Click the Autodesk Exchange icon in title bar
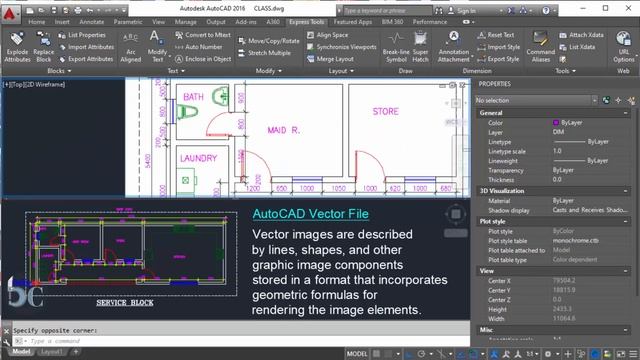Screen dimensions: 640x360 (511, 11)
